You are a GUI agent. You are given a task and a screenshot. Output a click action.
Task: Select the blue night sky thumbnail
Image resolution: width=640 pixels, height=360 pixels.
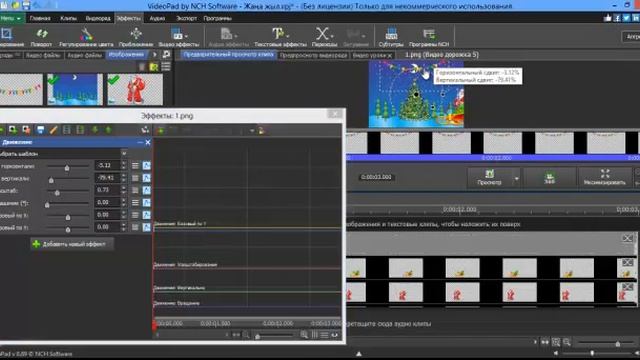75,89
